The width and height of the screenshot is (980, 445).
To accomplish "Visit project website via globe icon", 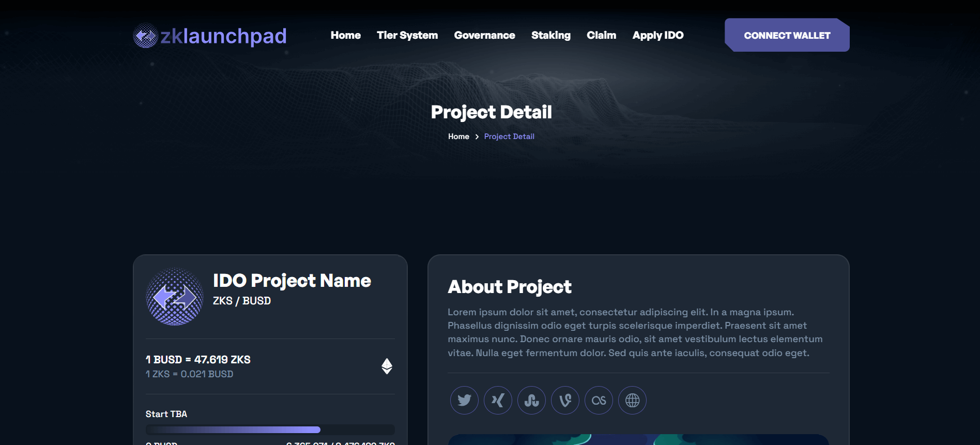I will point(632,401).
